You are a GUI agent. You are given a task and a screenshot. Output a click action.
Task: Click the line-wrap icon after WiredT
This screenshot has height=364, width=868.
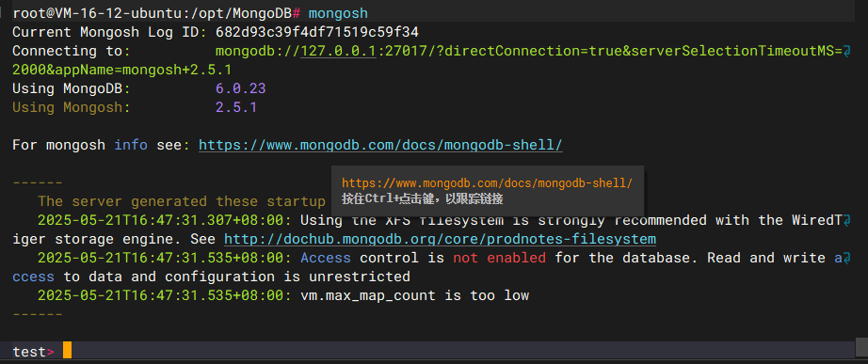(845, 221)
